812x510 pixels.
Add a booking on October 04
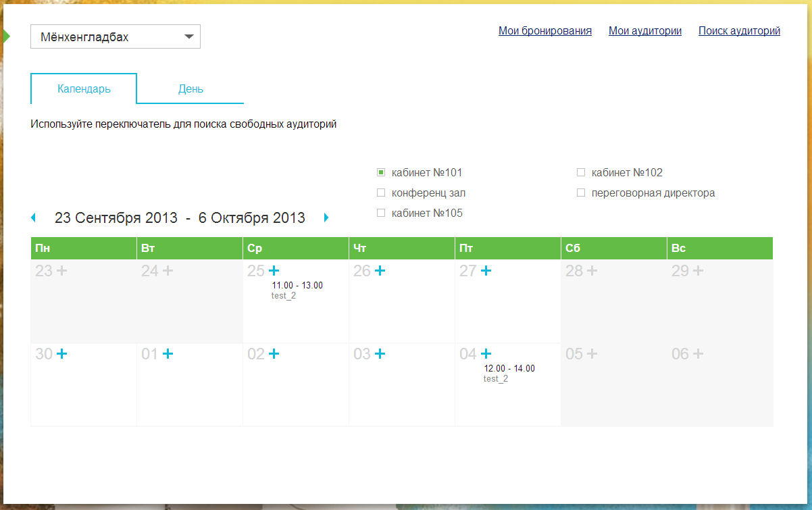[x=486, y=352]
